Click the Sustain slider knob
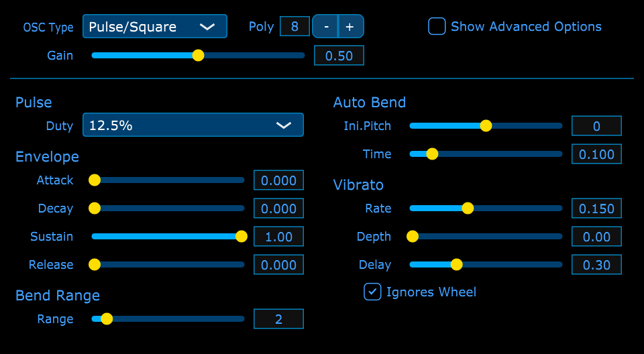 click(x=241, y=236)
